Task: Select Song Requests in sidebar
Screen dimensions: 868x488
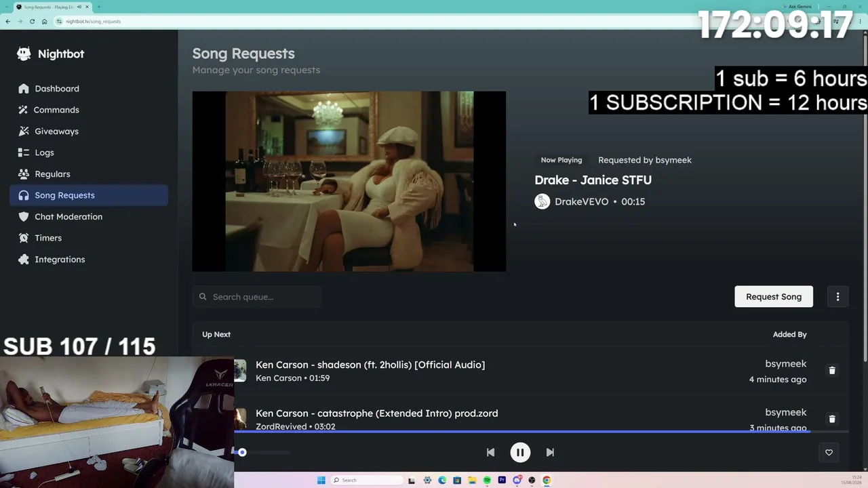Action: pyautogui.click(x=89, y=195)
